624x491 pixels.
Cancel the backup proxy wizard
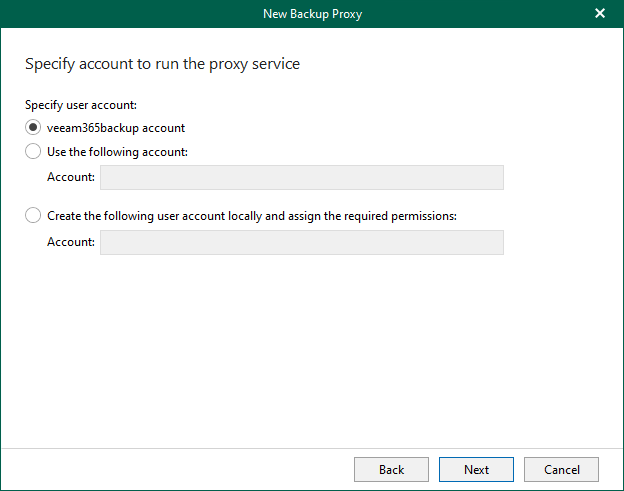pos(561,469)
